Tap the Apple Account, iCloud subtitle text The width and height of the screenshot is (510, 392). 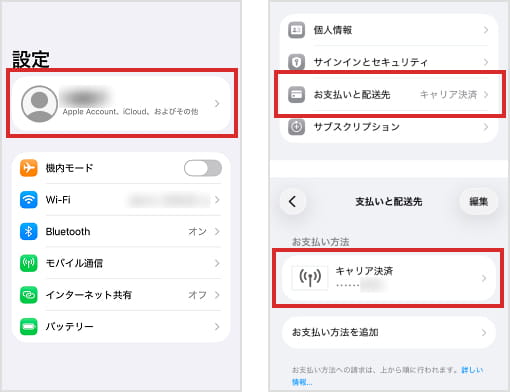coord(130,112)
